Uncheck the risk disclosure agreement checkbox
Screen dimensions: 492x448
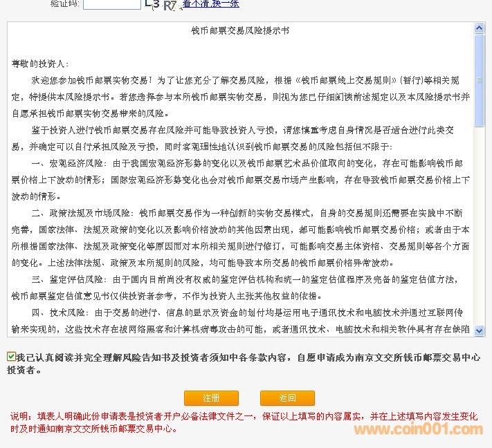pyautogui.click(x=11, y=357)
